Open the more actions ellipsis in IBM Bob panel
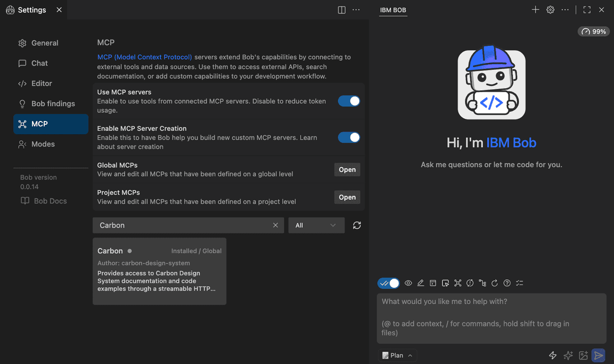614x364 pixels. [x=565, y=10]
